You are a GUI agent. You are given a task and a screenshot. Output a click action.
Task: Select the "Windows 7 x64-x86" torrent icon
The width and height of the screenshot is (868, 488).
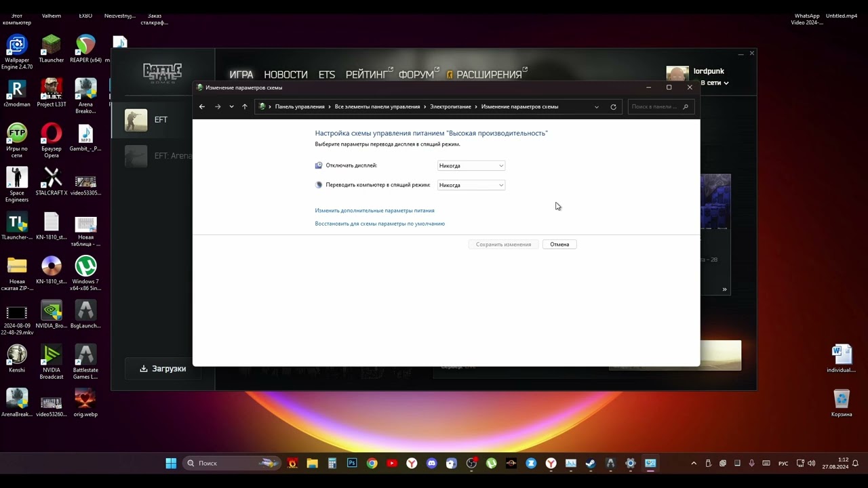[x=85, y=274]
